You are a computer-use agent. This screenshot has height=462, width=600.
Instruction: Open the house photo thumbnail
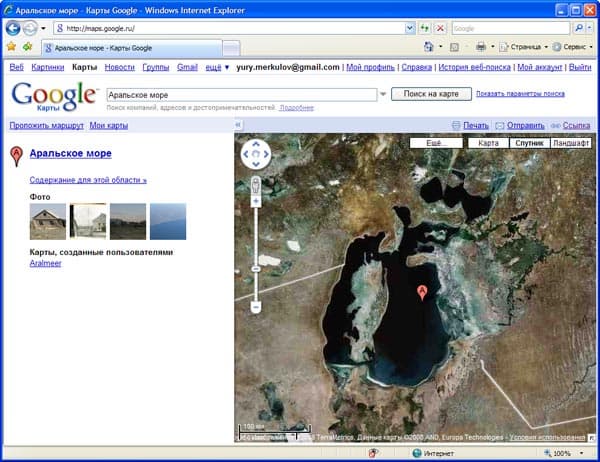[48, 222]
